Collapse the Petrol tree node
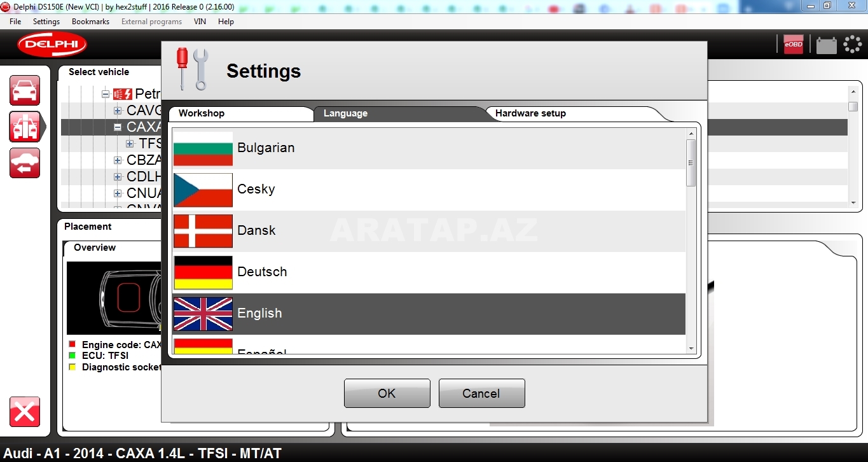 tap(106, 94)
